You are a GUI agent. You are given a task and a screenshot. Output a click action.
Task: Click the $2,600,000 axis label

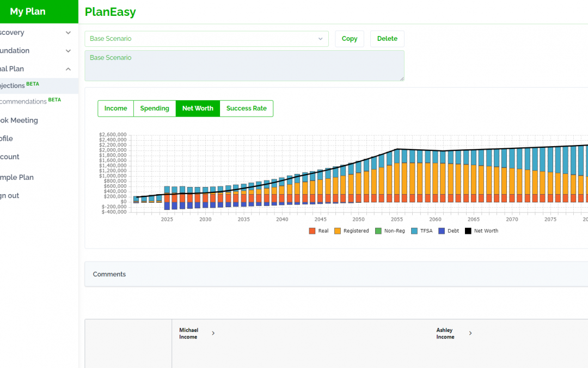point(113,135)
